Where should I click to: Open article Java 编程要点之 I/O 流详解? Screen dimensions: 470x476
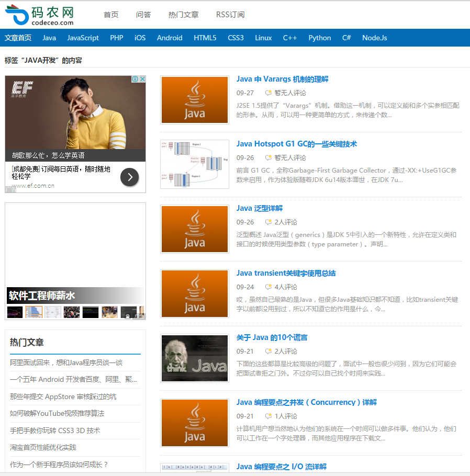(282, 467)
